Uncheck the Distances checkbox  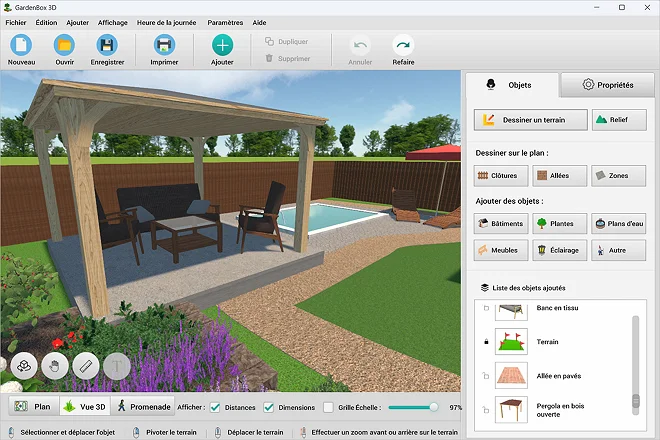[215, 407]
